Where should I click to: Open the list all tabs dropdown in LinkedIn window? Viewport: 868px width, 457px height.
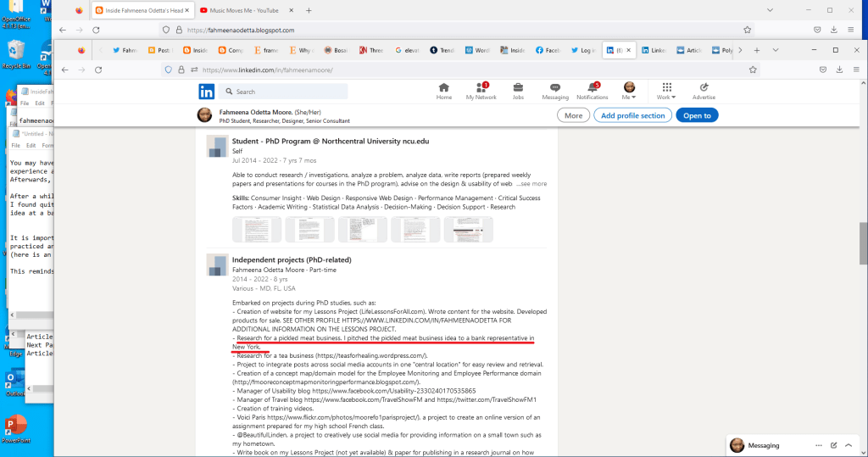pos(776,50)
